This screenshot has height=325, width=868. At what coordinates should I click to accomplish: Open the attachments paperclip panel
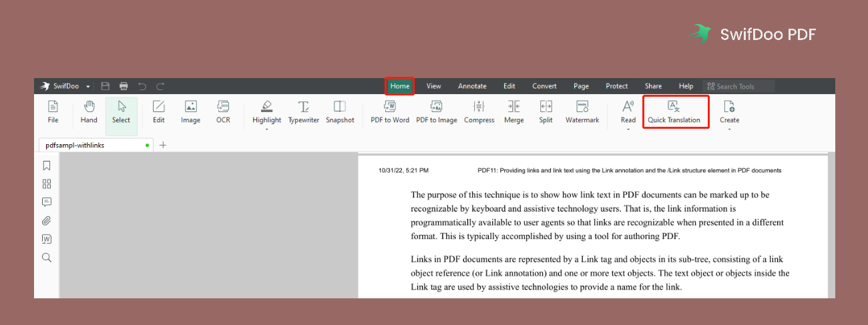47,221
